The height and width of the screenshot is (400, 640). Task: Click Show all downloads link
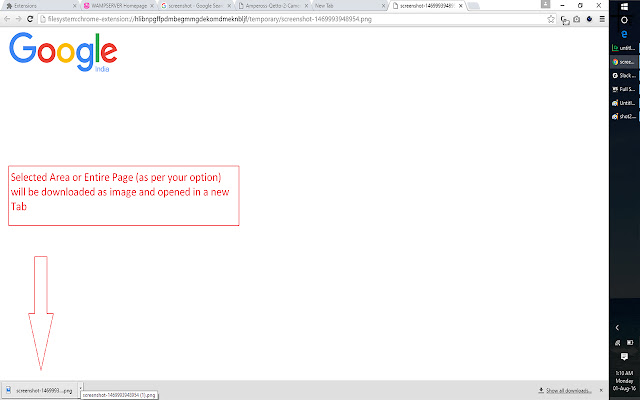(x=568, y=391)
